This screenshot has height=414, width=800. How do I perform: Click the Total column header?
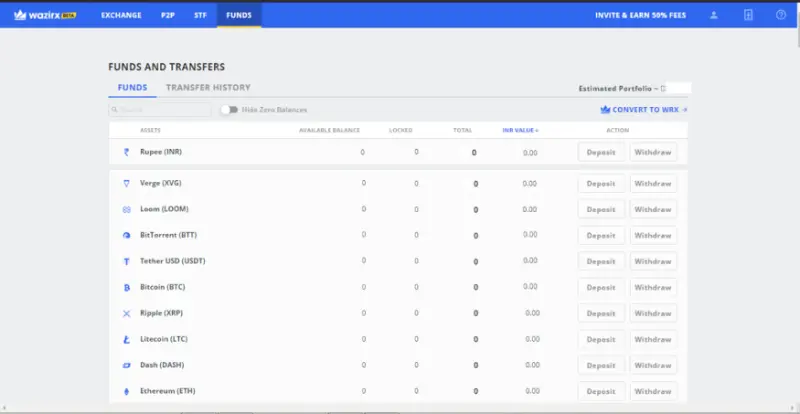tap(462, 130)
